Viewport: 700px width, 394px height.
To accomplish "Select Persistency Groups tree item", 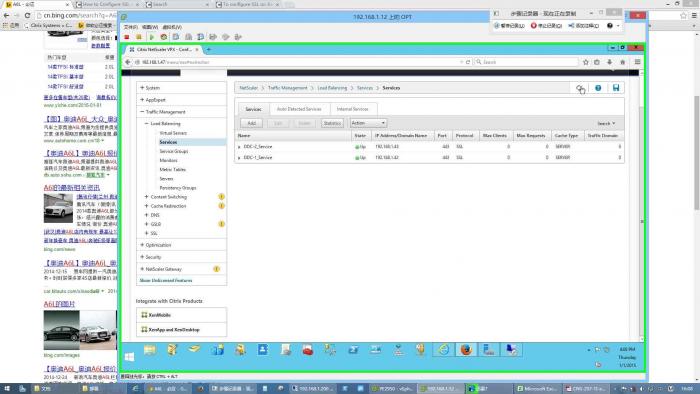I will click(178, 188).
